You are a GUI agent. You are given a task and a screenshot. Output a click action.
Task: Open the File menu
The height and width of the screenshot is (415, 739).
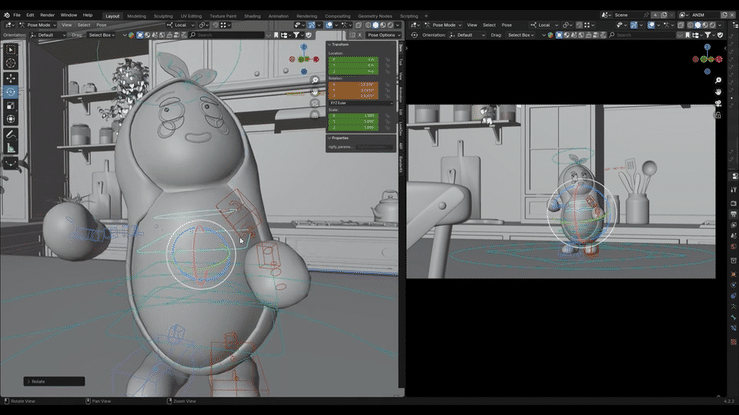(x=17, y=15)
